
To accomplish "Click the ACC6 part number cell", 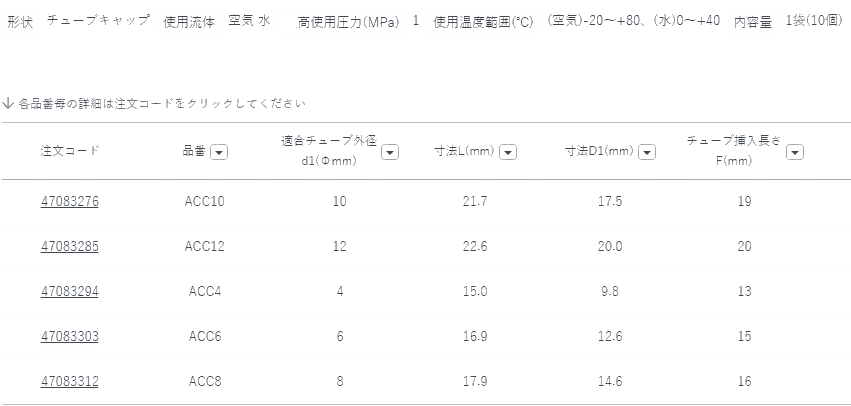I will tap(205, 337).
